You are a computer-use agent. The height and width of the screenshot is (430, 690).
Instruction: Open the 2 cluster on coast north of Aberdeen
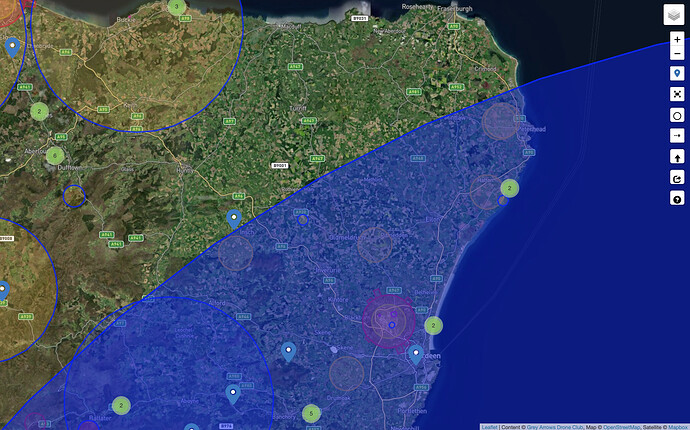(433, 326)
